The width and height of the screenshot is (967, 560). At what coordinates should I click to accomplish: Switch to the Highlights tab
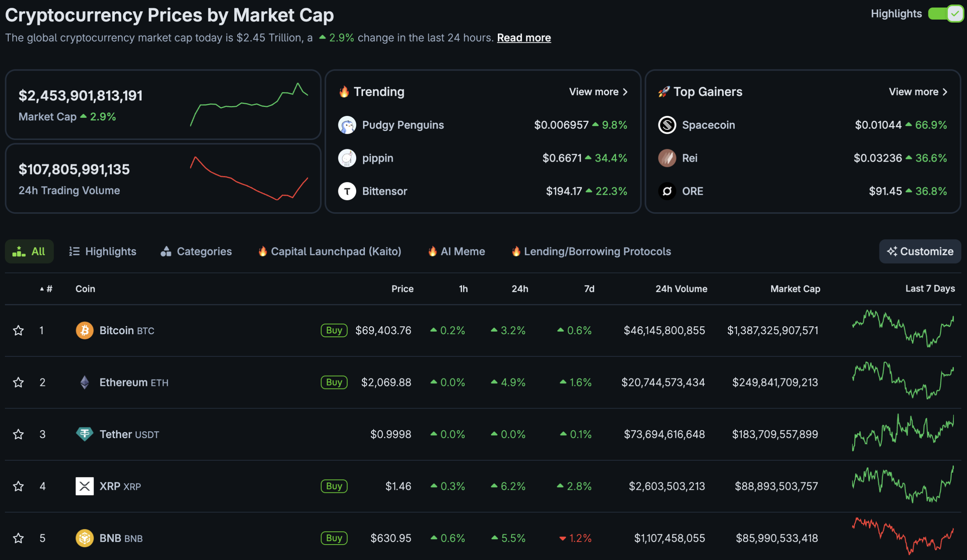tap(102, 251)
